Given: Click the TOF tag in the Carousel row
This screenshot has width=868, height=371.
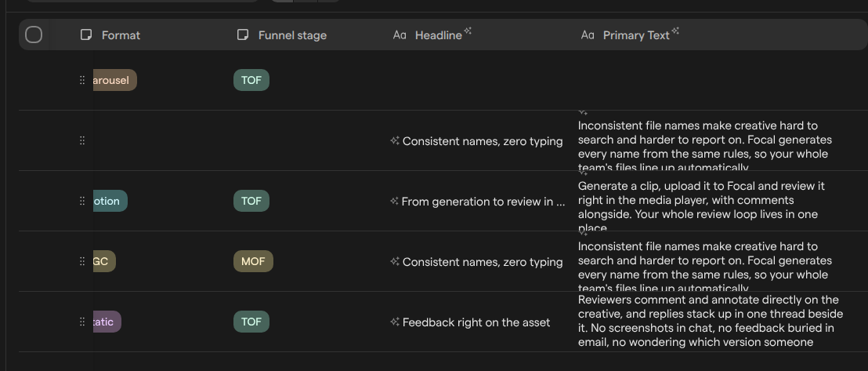Looking at the screenshot, I should (251, 81).
